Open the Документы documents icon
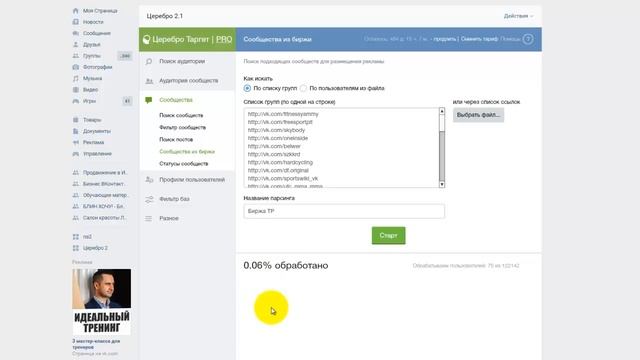The image size is (640, 360). [x=76, y=131]
